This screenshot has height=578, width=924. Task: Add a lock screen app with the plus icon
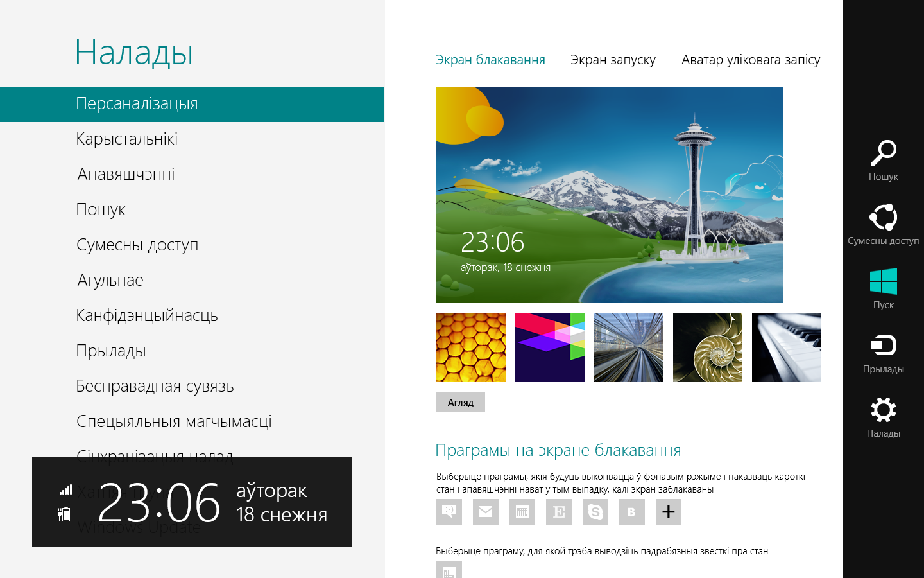coord(669,512)
